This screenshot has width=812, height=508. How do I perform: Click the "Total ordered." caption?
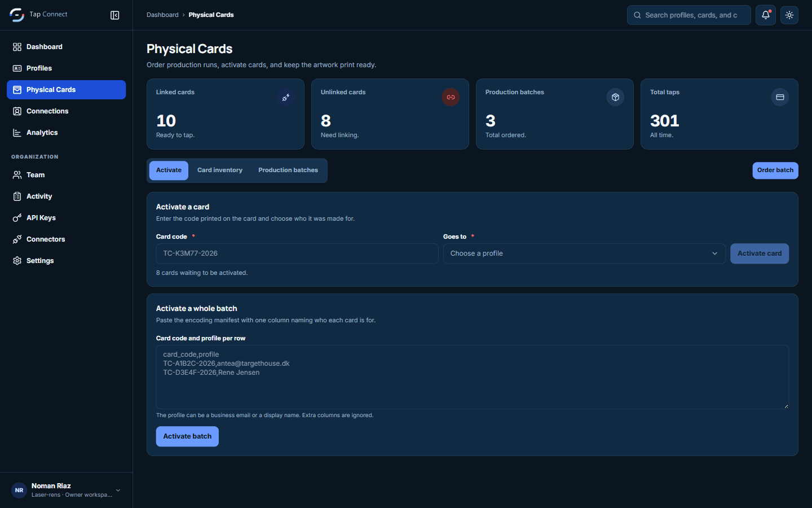coord(506,135)
